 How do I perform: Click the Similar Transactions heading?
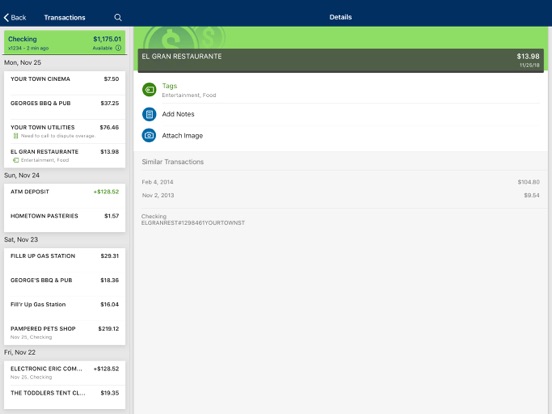[x=172, y=162]
